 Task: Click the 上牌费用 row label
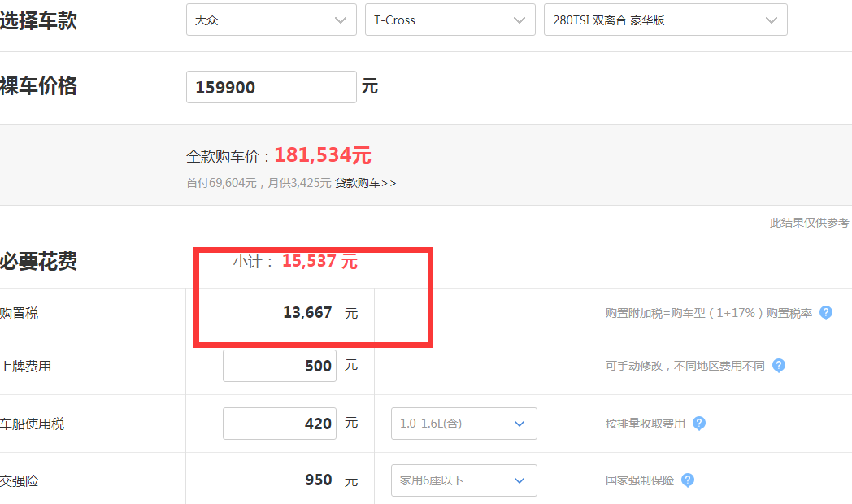click(x=25, y=366)
